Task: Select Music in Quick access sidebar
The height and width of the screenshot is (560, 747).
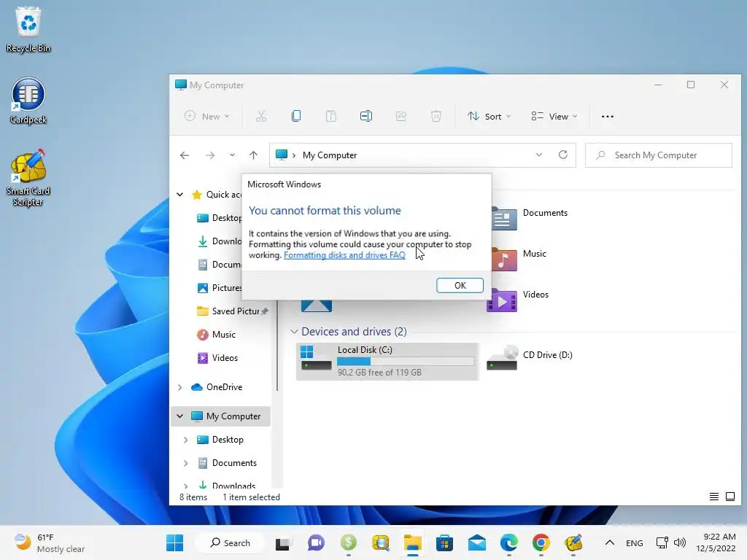Action: coord(223,334)
